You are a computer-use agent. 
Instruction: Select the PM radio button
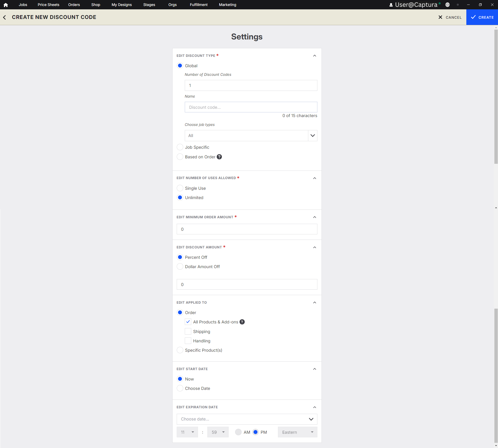(x=256, y=432)
